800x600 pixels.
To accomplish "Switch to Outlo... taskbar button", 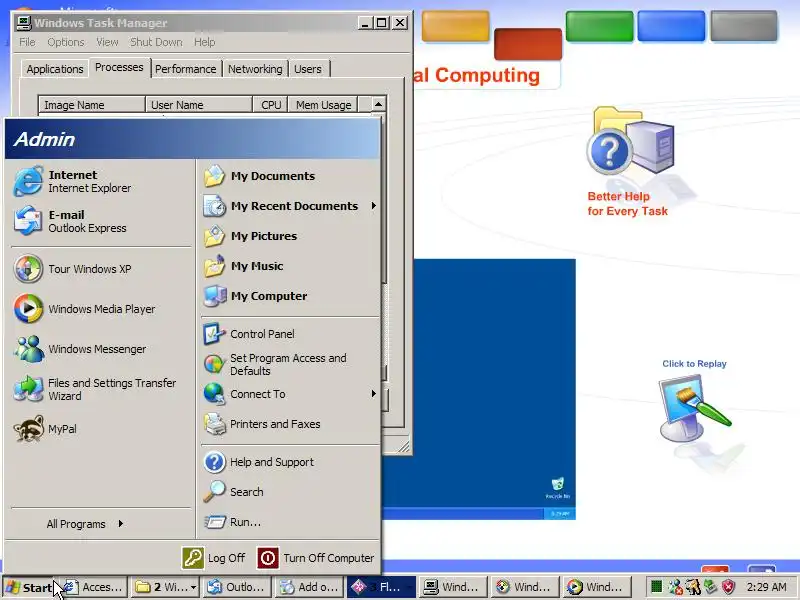I will point(236,587).
